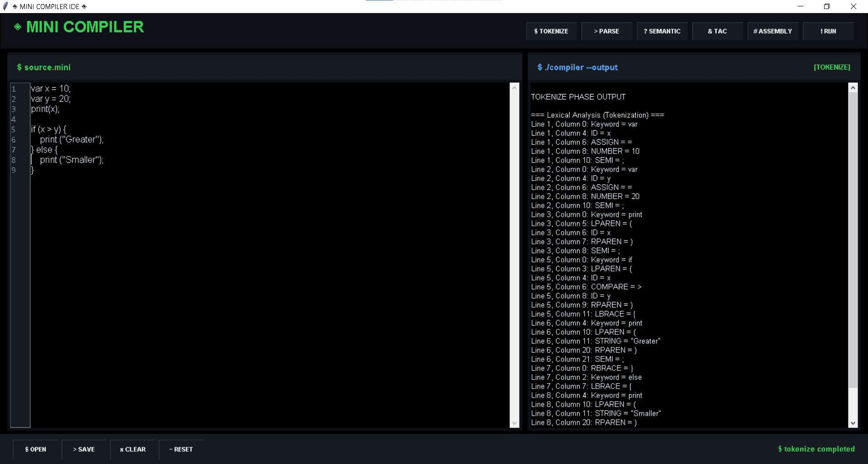868x464 pixels.
Task: Click scroll-down arrow of source editor scrollbar
Action: pyautogui.click(x=514, y=423)
